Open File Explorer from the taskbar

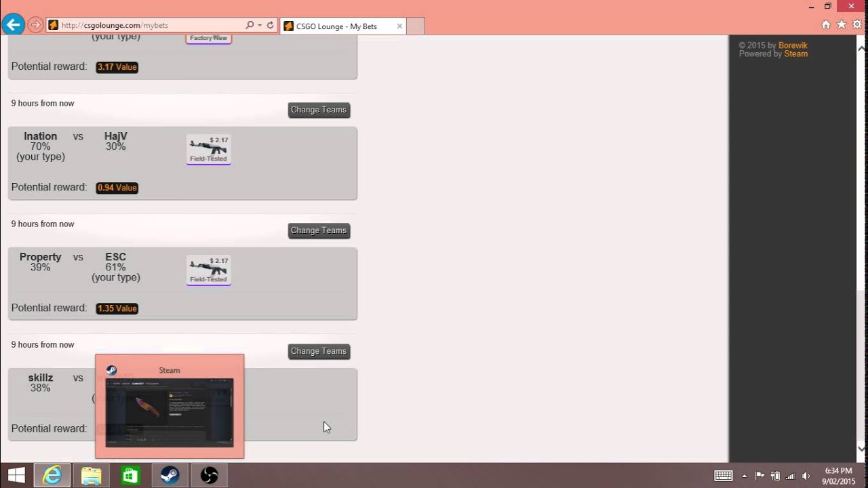91,475
